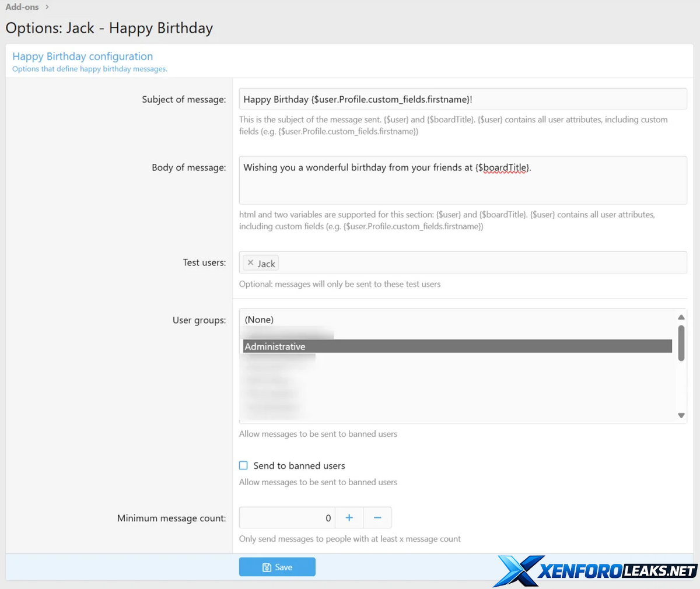Focus the Minimum message count number field
This screenshot has width=700, height=589.
pyautogui.click(x=286, y=518)
